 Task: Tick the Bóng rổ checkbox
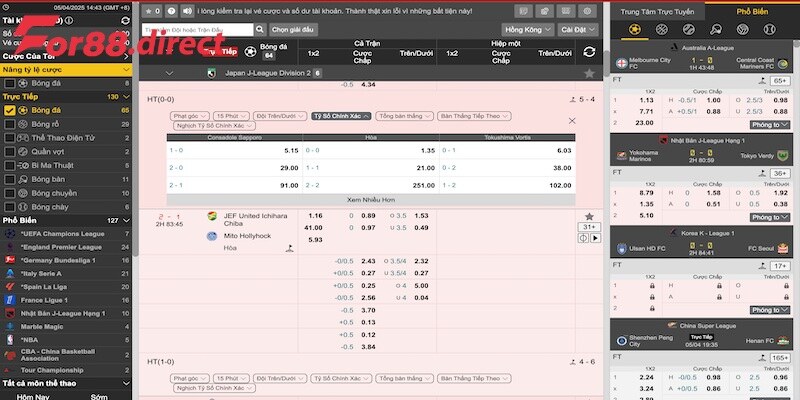pyautogui.click(x=9, y=124)
